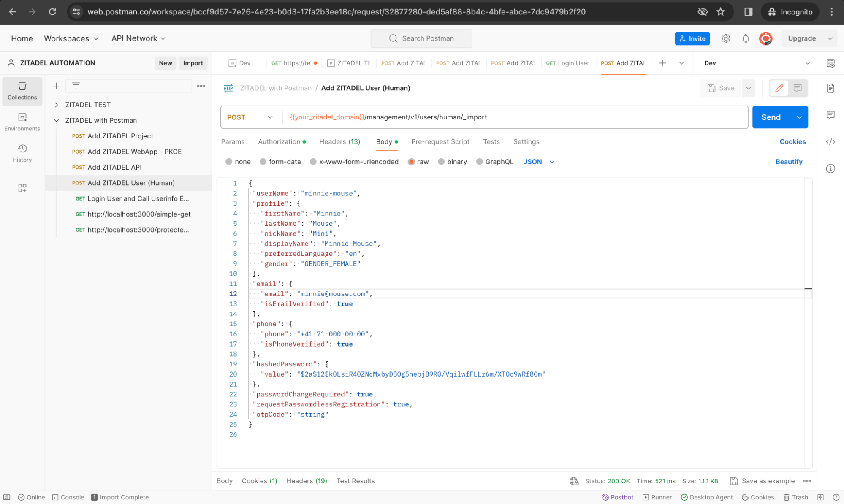The height and width of the screenshot is (504, 844).
Task: Click the plus icon to create new collection
Action: (56, 86)
